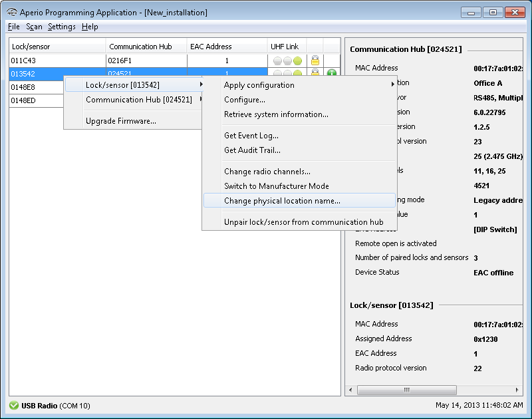
Task: Click the Aperio application icon in title bar
Action: tap(11, 13)
